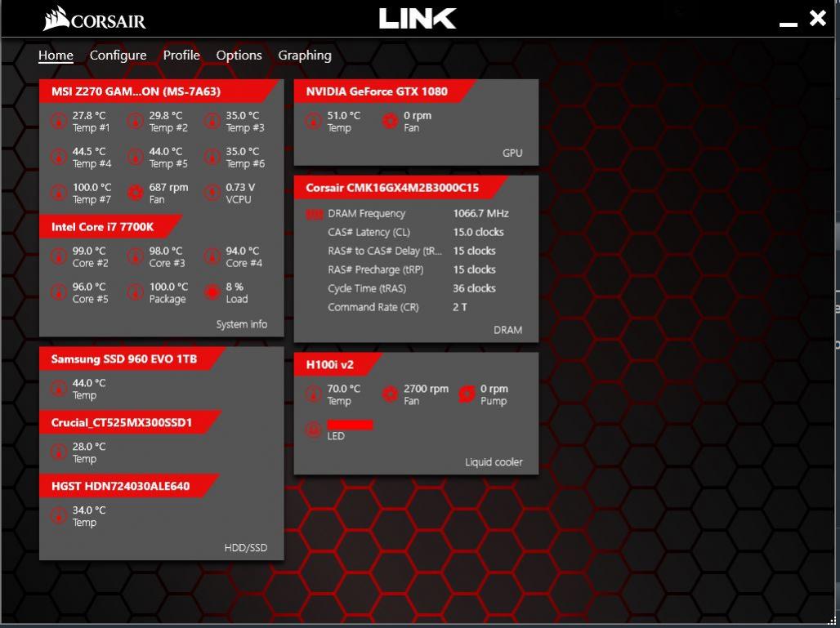Minimize the Corsair Link window
Screen dimensions: 840x628
click(x=788, y=21)
